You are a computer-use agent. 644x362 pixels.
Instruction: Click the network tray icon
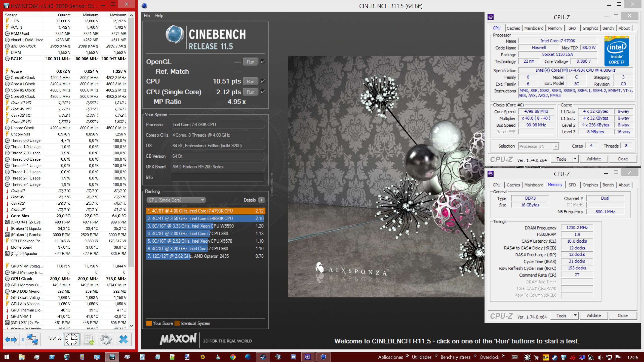point(609,357)
